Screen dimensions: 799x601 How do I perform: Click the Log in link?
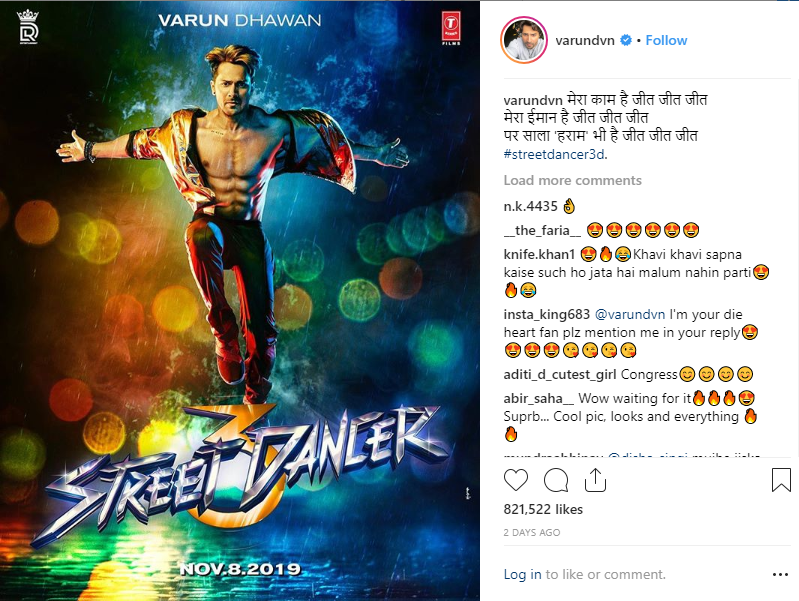522,574
